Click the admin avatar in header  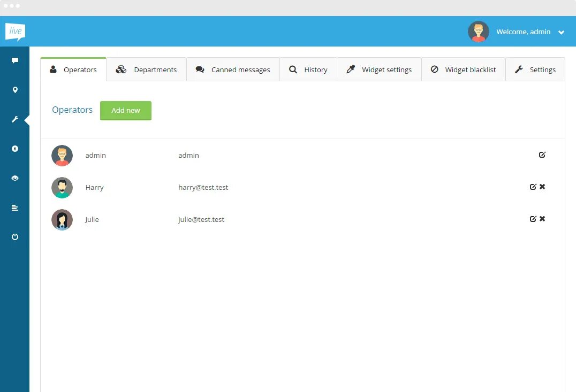point(478,32)
